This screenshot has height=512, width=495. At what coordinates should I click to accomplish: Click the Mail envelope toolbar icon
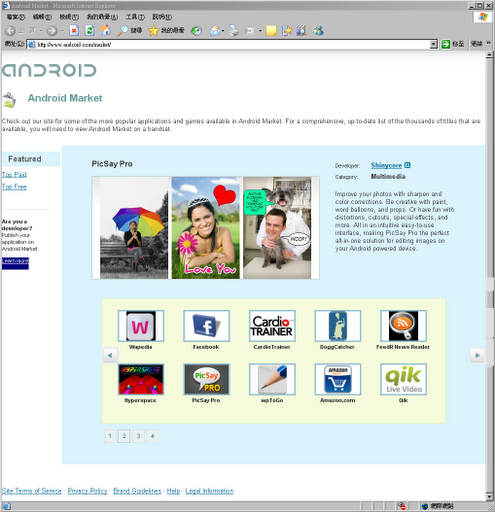(x=215, y=31)
